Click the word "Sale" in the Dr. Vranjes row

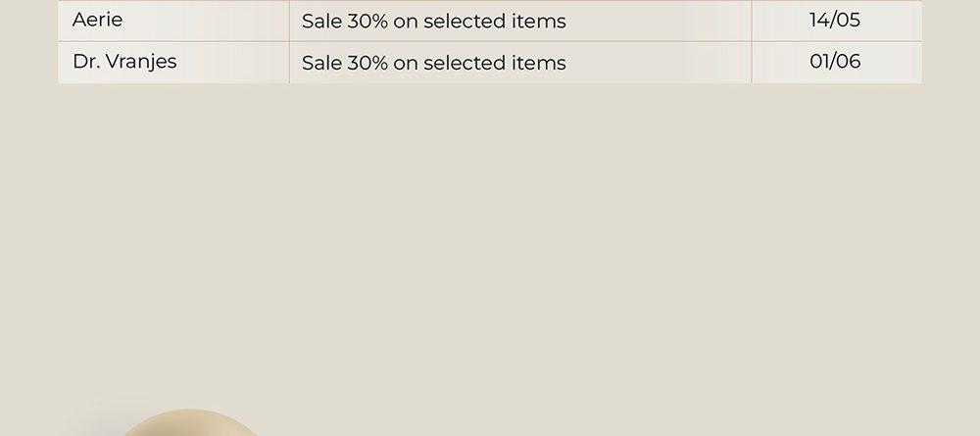(321, 63)
